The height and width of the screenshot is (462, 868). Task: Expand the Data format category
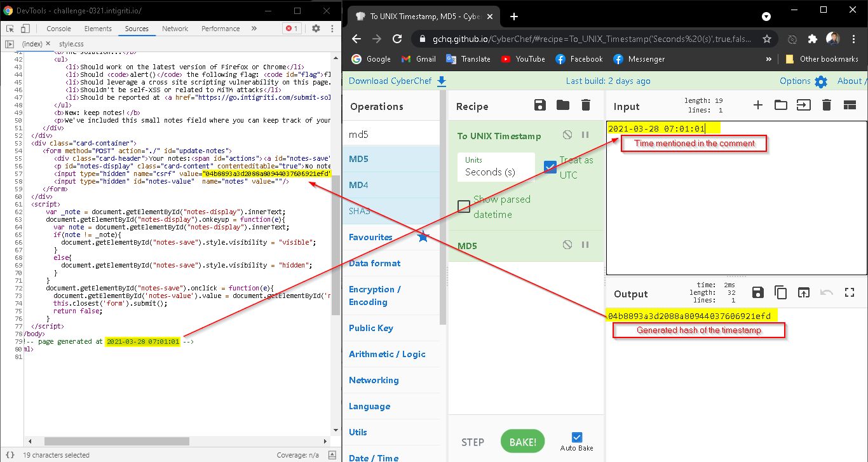(375, 263)
